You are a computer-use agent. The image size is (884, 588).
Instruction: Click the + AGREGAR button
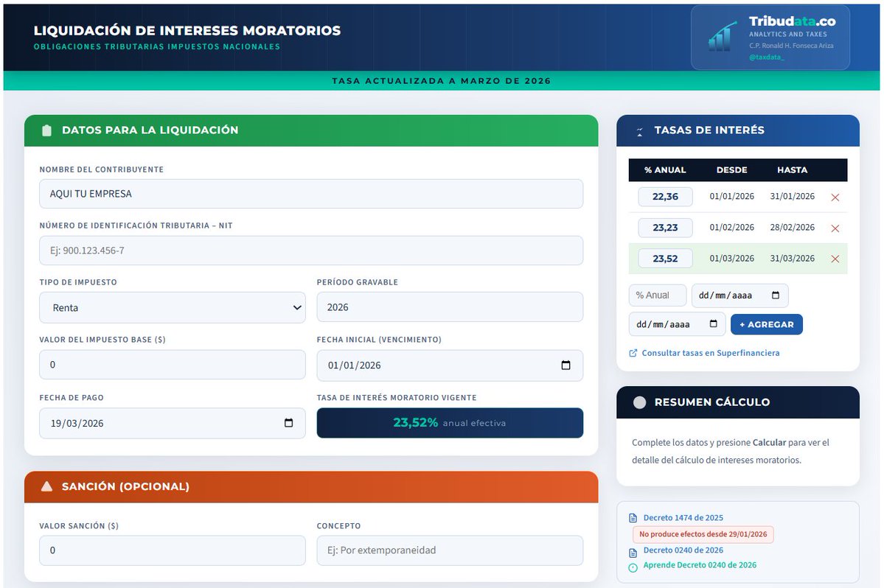click(766, 324)
